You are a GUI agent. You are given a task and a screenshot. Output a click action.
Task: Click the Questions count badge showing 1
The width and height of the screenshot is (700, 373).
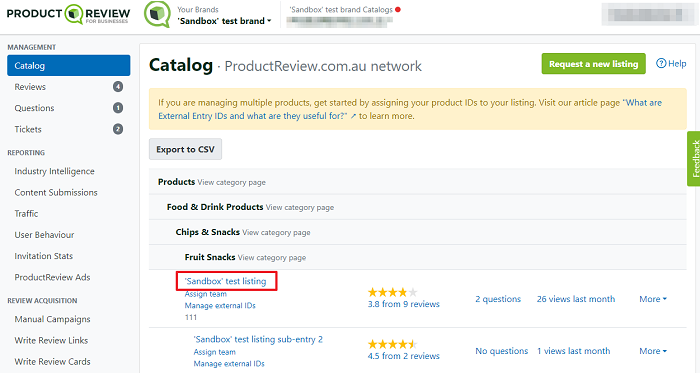(118, 108)
